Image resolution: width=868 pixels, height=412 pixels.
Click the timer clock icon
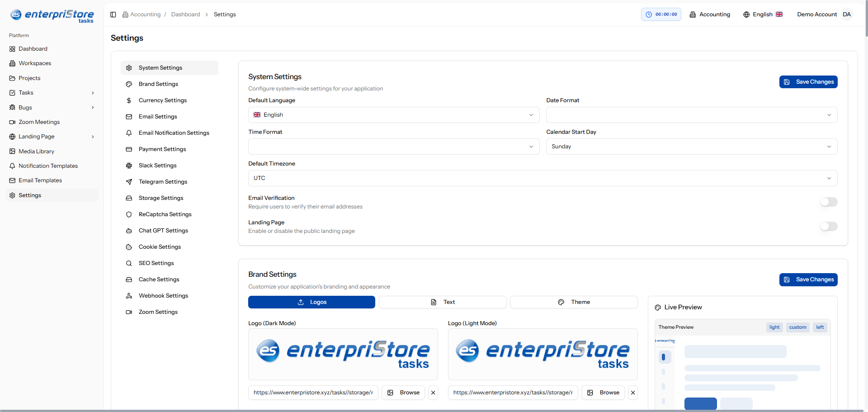[649, 14]
